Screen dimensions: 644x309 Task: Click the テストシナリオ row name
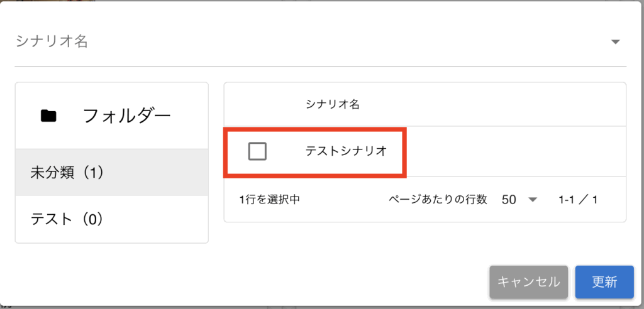click(x=345, y=151)
